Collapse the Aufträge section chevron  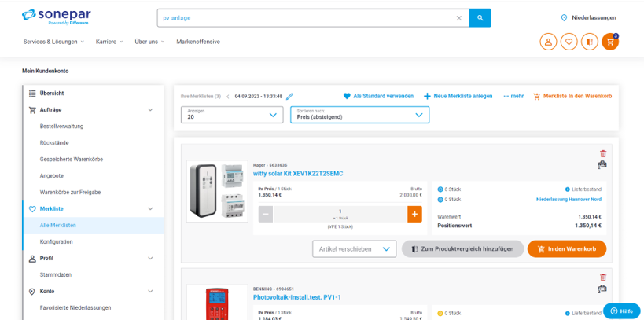pos(150,109)
